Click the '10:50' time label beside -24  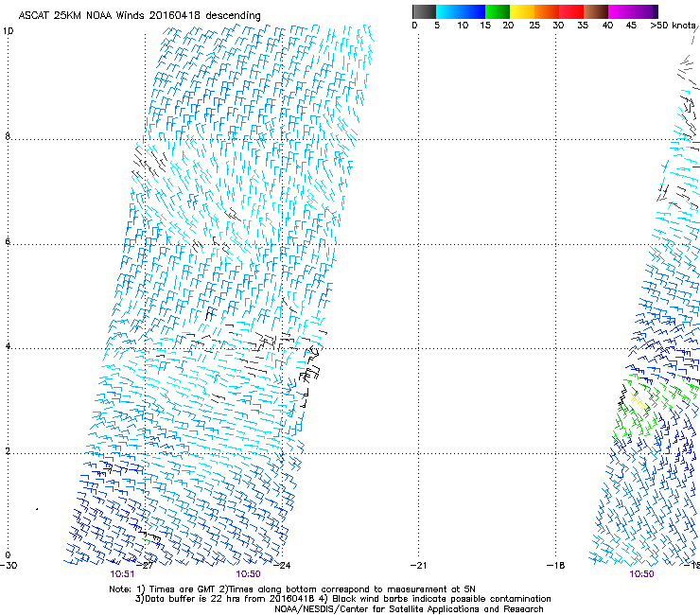(x=248, y=574)
